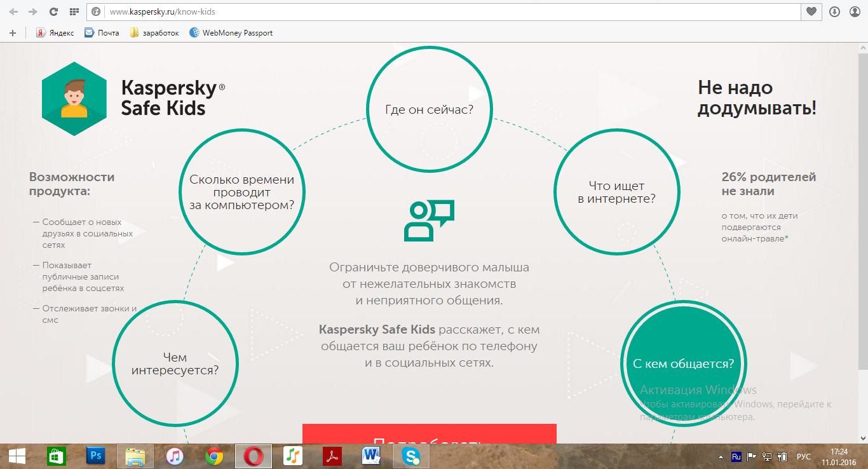The image size is (868, 469).
Task: Open the Windows Start button
Action: [x=17, y=456]
